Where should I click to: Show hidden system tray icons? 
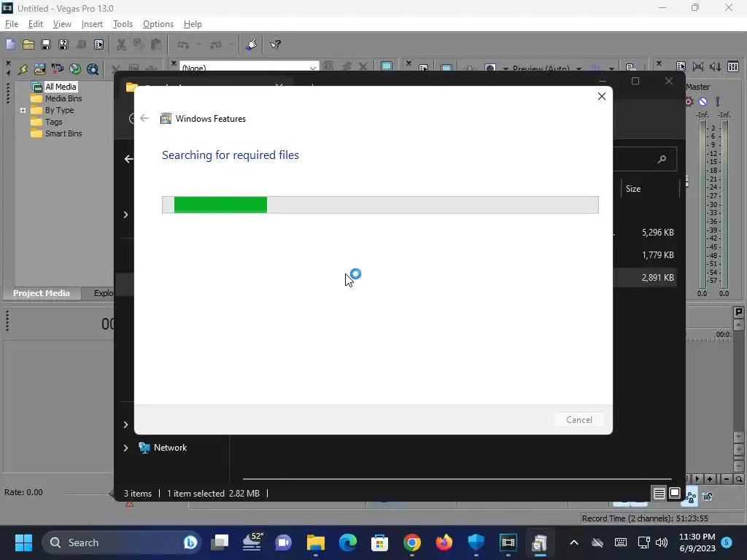[574, 542]
